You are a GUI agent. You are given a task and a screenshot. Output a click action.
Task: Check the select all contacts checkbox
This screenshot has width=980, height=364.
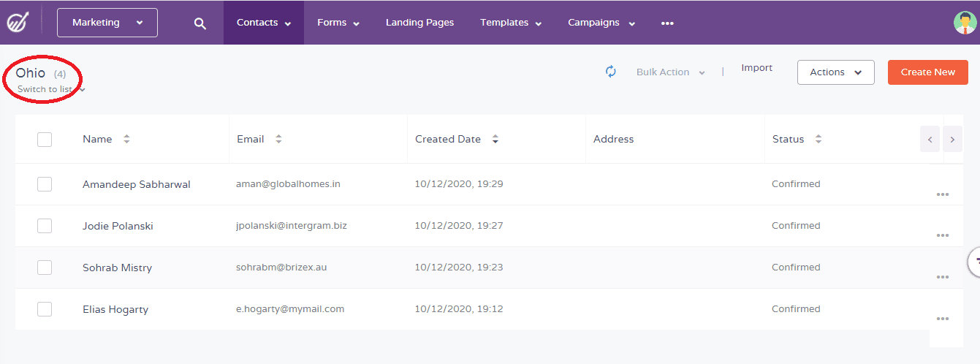pyautogui.click(x=45, y=139)
